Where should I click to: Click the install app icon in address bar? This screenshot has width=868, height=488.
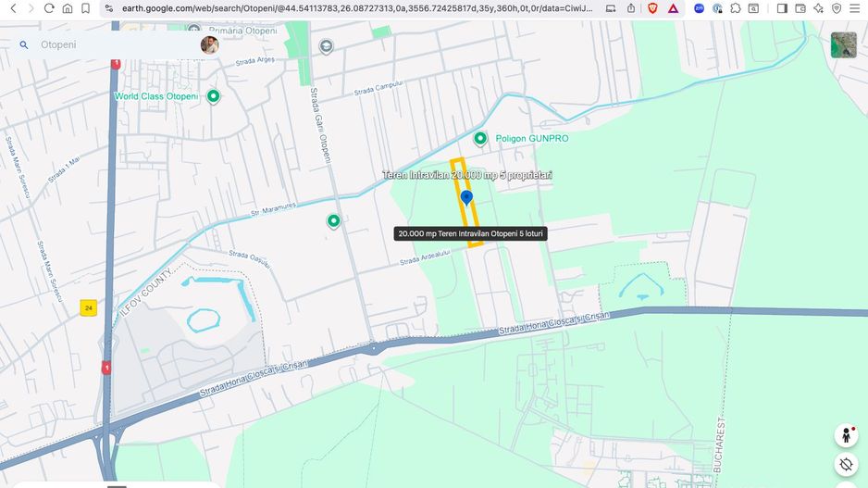pos(611,8)
